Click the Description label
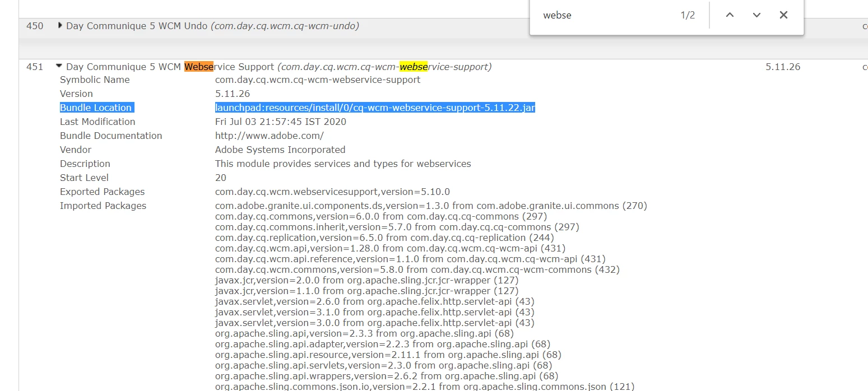The width and height of the screenshot is (868, 391). pyautogui.click(x=85, y=164)
